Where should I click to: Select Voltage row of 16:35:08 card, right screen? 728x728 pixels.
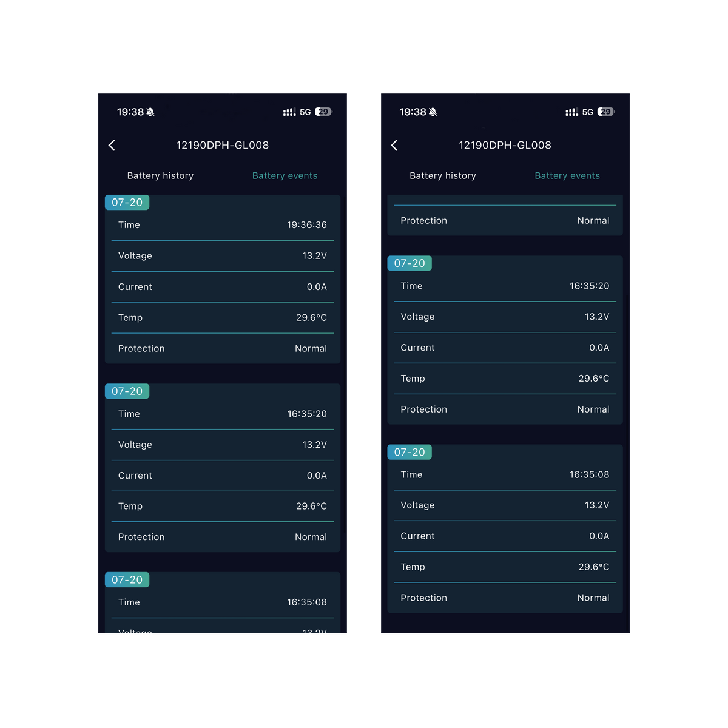pyautogui.click(x=505, y=505)
